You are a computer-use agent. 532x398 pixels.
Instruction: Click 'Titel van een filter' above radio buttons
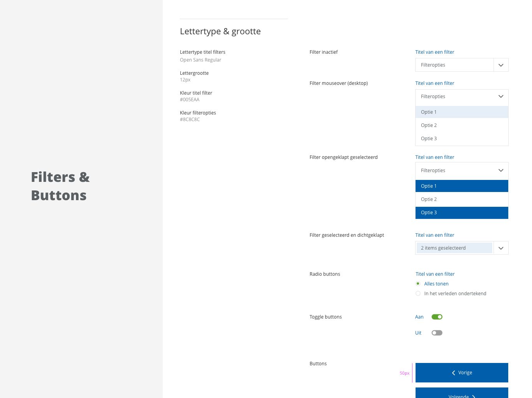(x=435, y=274)
